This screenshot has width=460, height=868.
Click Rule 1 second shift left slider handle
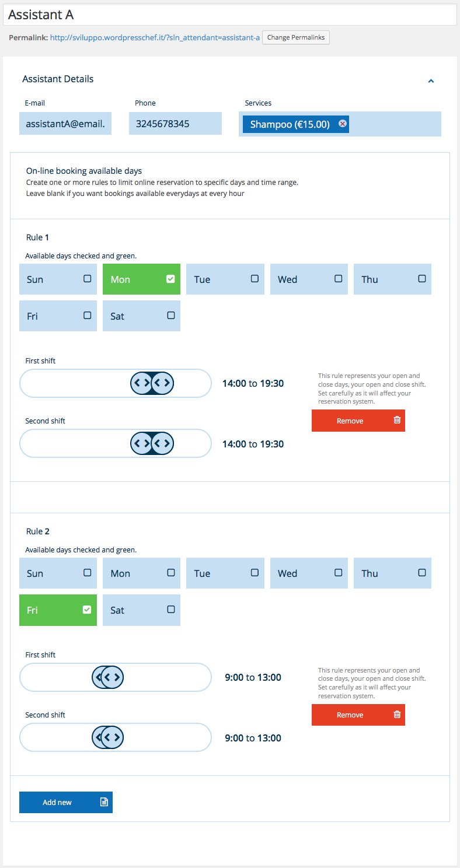click(141, 444)
